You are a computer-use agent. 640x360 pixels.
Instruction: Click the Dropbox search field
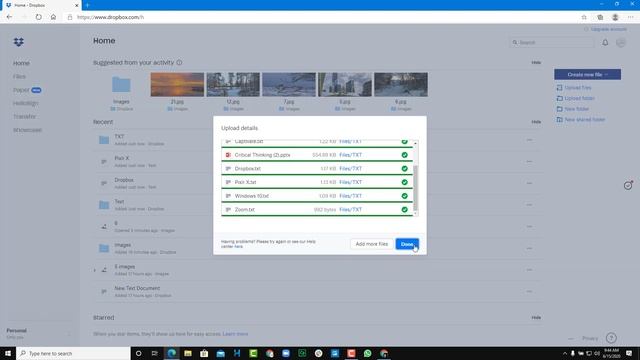click(x=551, y=42)
